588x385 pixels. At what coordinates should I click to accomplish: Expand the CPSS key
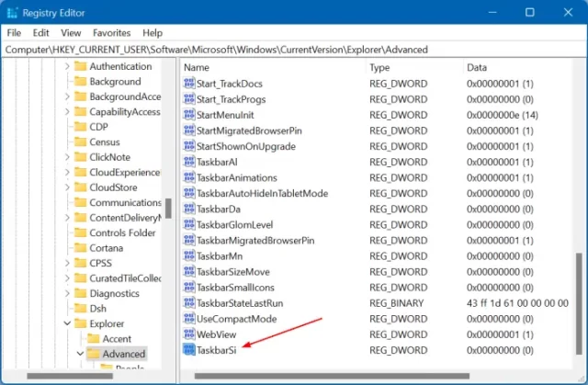pos(67,263)
